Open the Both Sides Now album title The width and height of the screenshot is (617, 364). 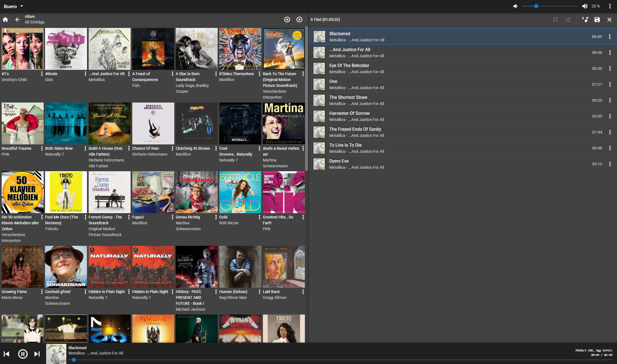point(59,148)
